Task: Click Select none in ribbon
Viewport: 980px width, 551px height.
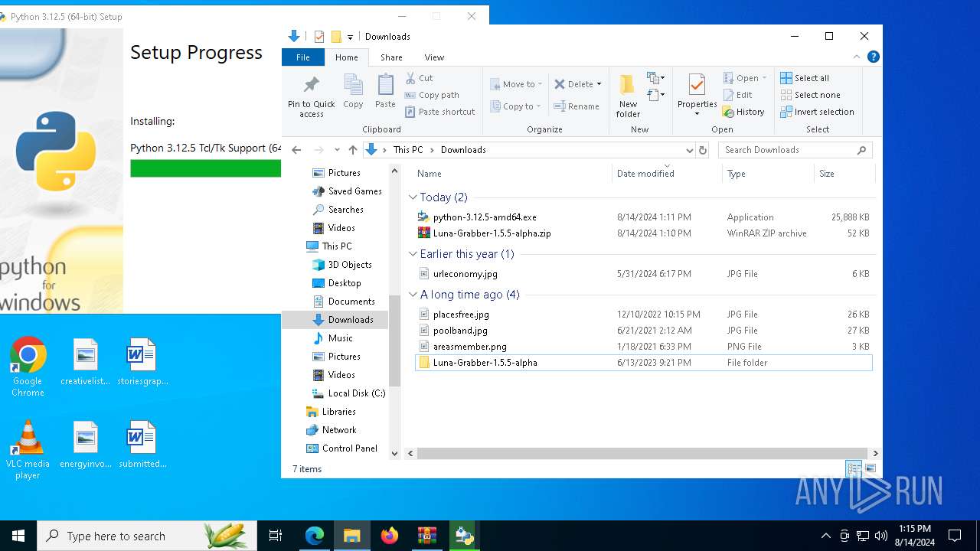Action: pos(810,95)
